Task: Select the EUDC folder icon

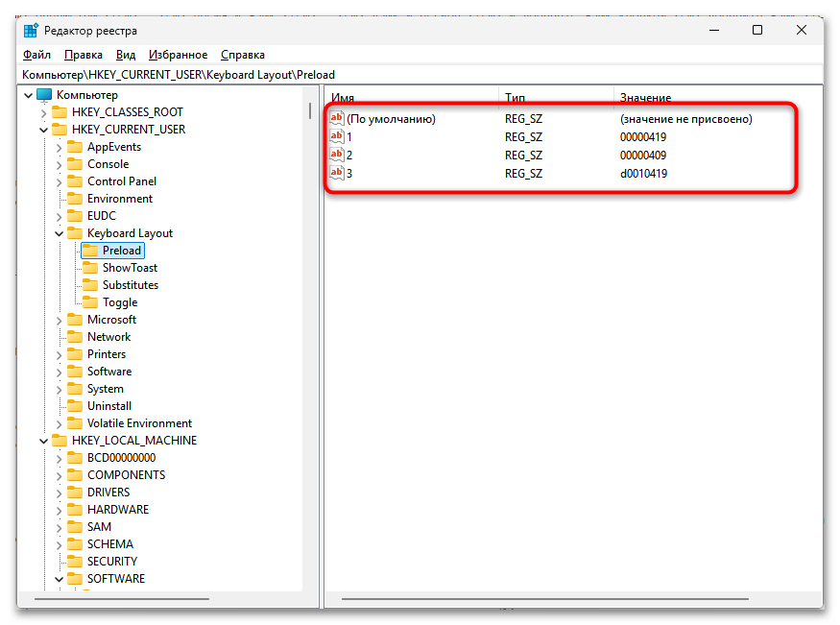Action: (75, 215)
